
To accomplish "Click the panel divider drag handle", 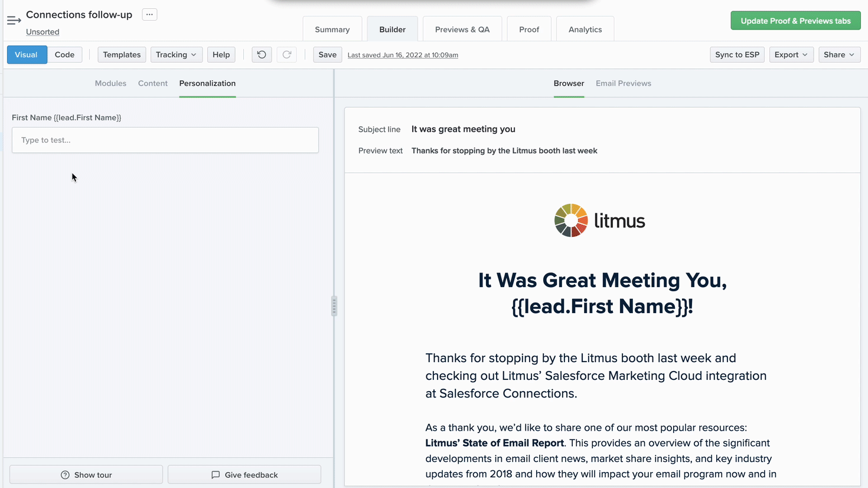I will [x=334, y=306].
